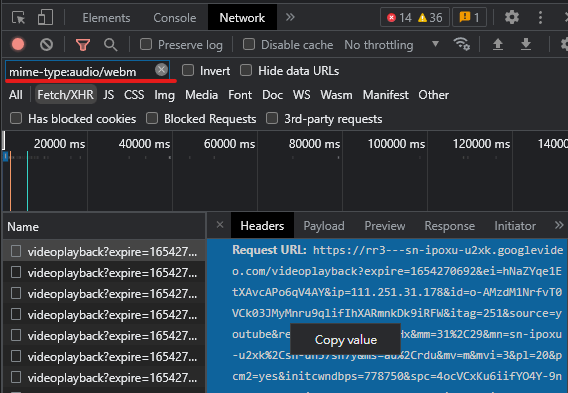Filter requests by Doc type
This screenshot has width=568, height=393.
tap(272, 95)
